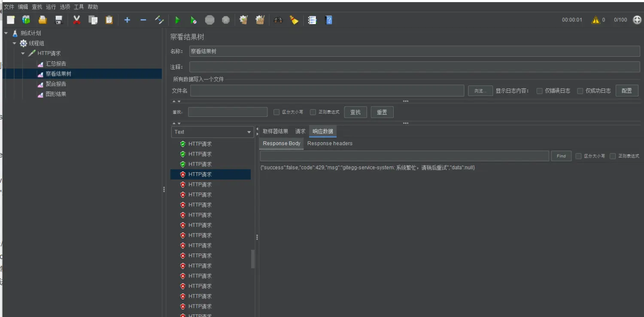
Task: Select the Response Body sub-tab
Action: 282,143
